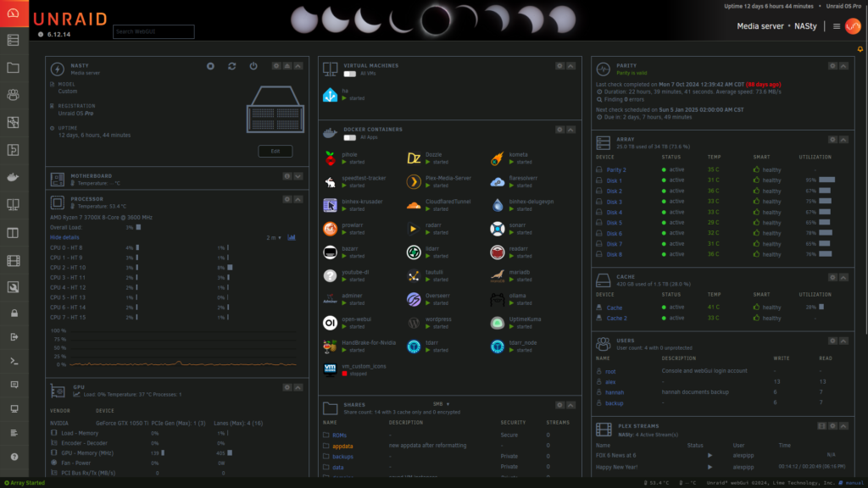
Task: Click the reboot icon in NASty panel
Action: (x=232, y=66)
